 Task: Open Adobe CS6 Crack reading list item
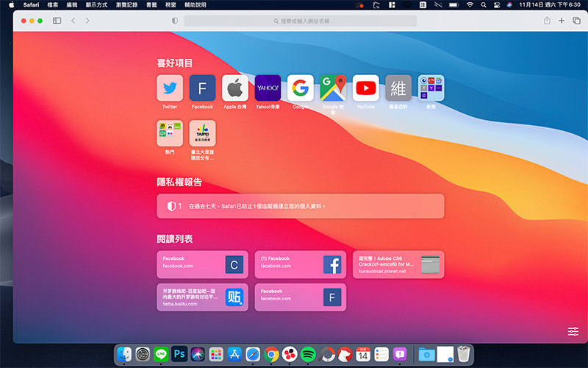pyautogui.click(x=398, y=264)
